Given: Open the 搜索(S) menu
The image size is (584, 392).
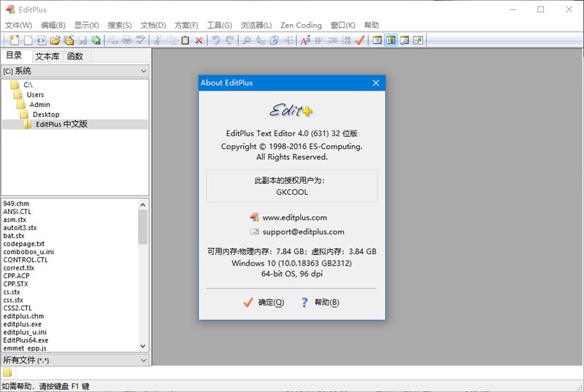Looking at the screenshot, I should [x=120, y=25].
